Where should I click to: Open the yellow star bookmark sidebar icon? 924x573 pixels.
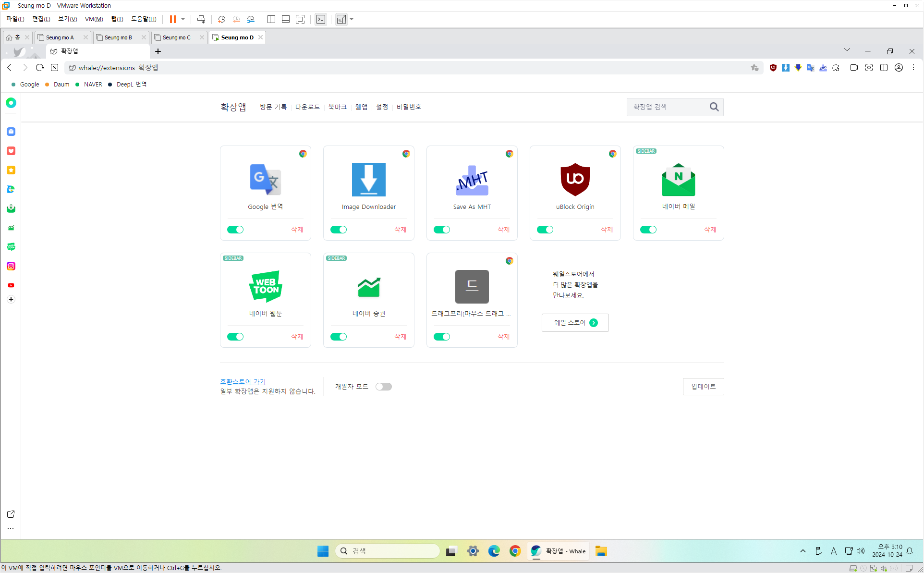(x=11, y=170)
